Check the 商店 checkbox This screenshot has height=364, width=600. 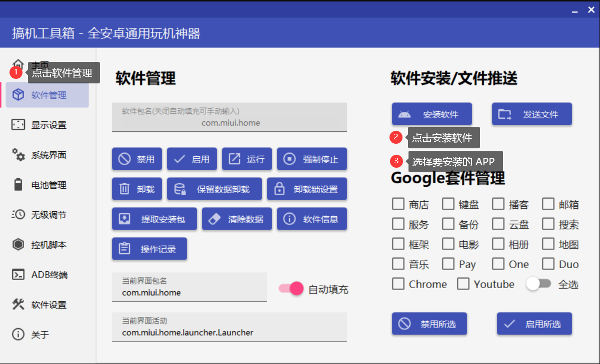[x=398, y=204]
